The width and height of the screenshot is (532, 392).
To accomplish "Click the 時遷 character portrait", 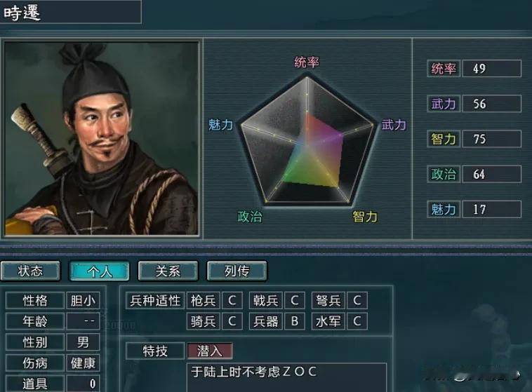I will point(102,138).
